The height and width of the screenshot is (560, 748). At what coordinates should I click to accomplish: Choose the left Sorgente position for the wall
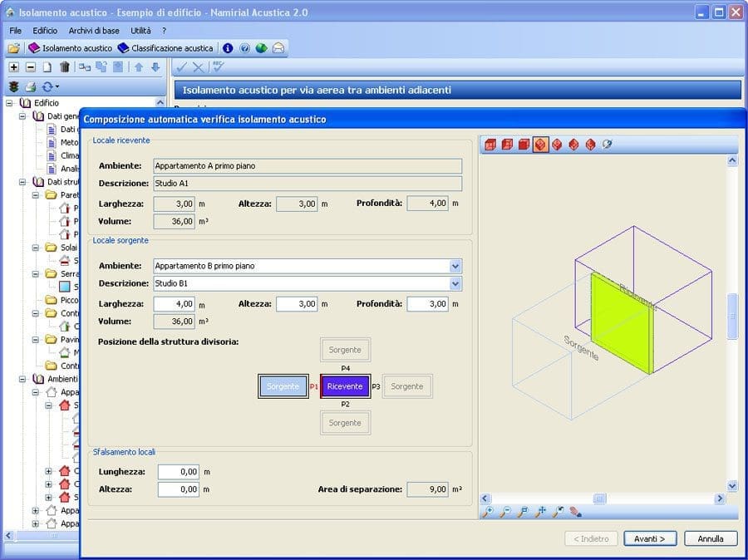click(283, 386)
